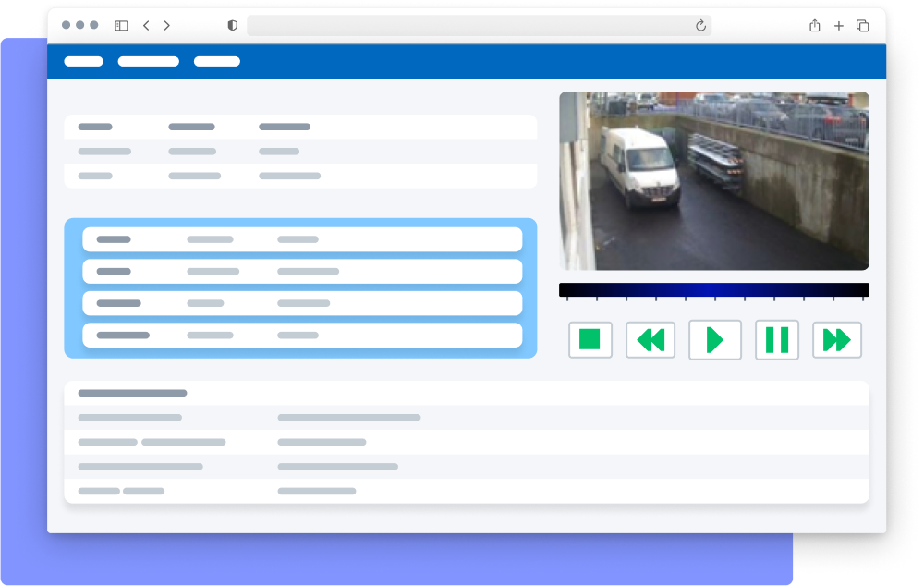
Task: Go back with the browser back arrow
Action: (x=146, y=26)
